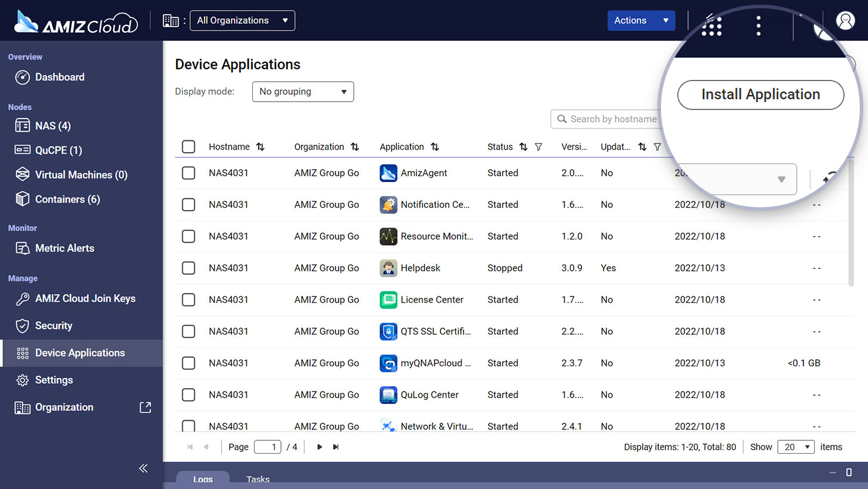Check the select-all checkbox in table header

coord(188,147)
